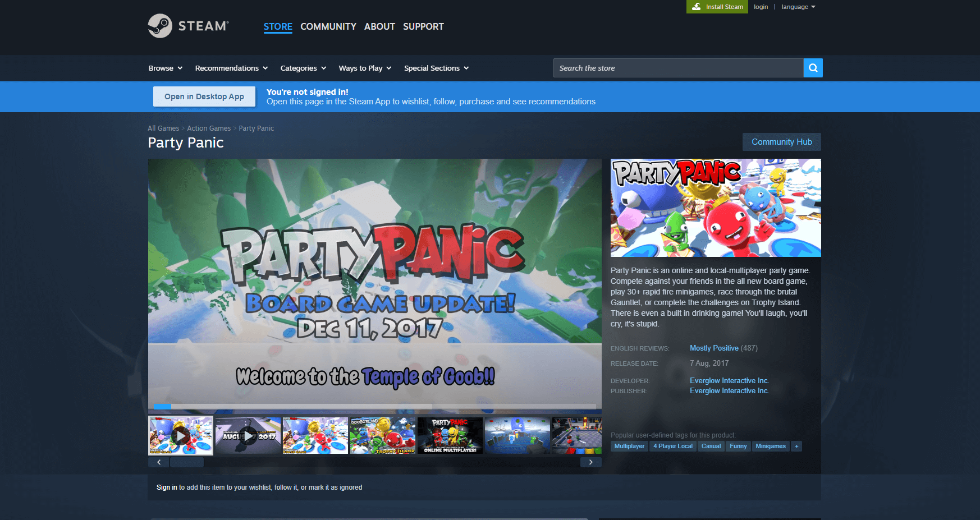Open the Special Sections dropdown

pyautogui.click(x=436, y=68)
